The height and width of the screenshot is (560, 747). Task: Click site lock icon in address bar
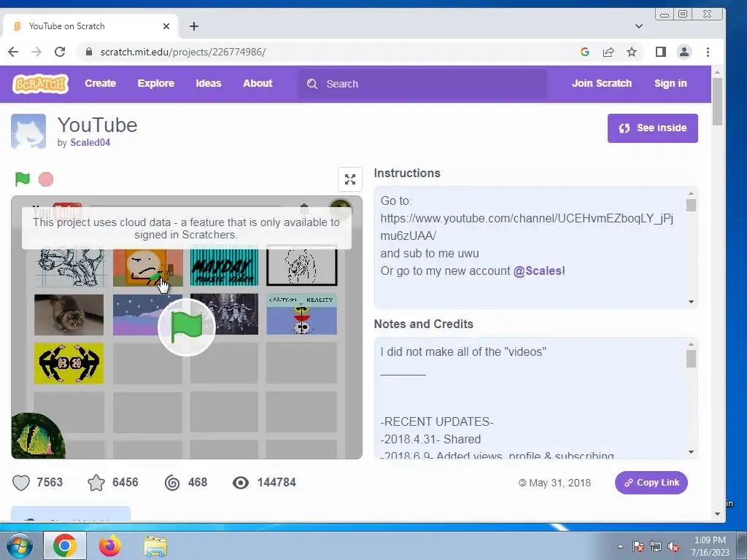coord(88,52)
